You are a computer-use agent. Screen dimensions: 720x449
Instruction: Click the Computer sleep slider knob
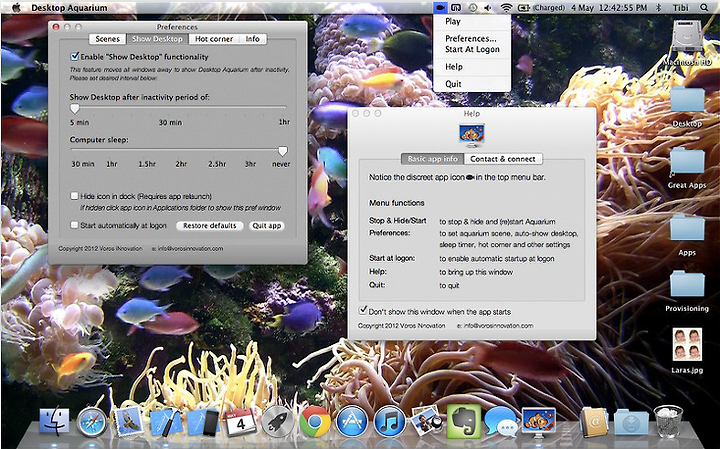pyautogui.click(x=283, y=151)
